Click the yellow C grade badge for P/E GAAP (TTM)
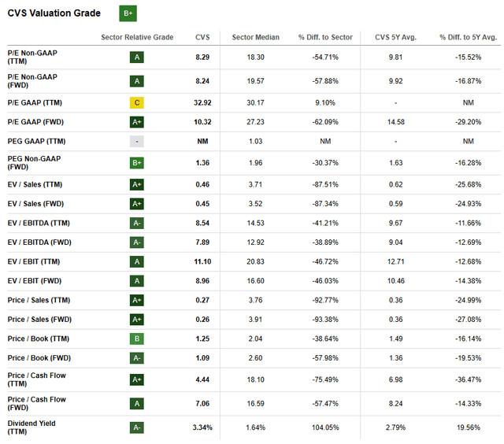The image size is (504, 444). (x=137, y=103)
